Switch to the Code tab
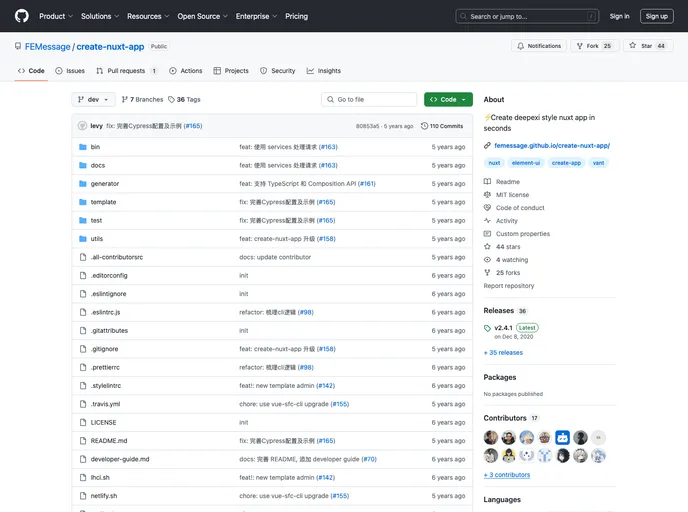688x512 pixels. pos(31,71)
